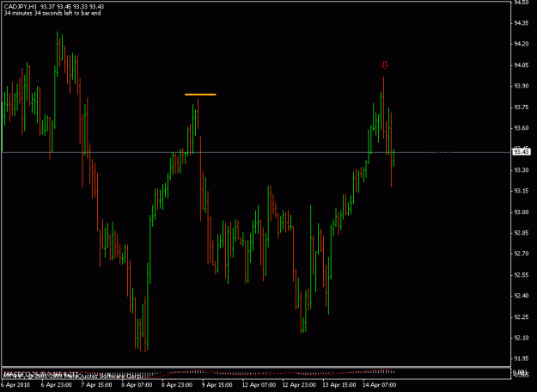Click the 94.20 price scale label

[520, 44]
